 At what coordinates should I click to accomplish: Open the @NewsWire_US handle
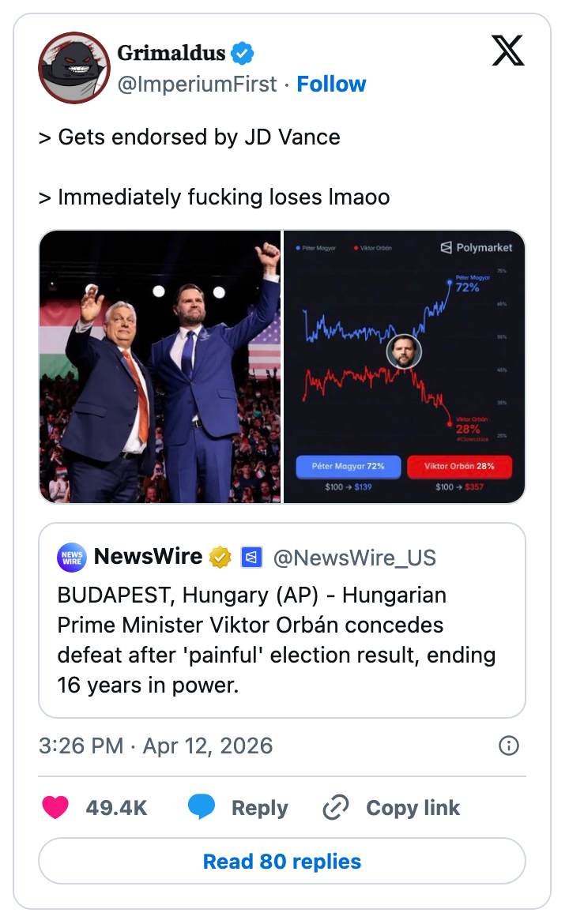point(354,558)
